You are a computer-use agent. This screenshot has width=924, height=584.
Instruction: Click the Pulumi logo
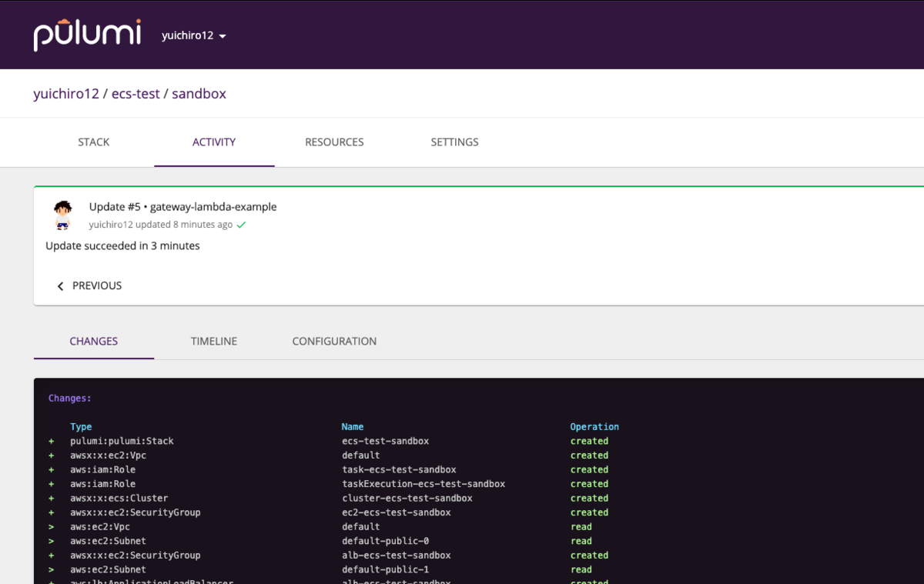[87, 35]
